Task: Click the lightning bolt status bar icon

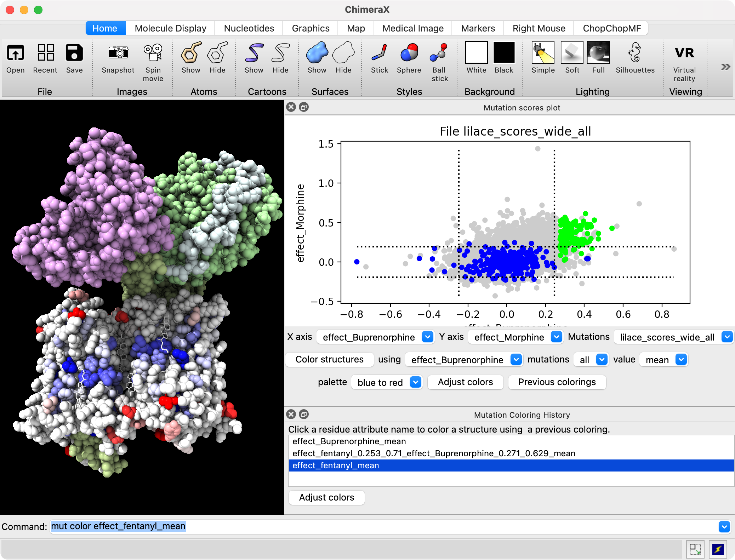Action: pos(718,549)
